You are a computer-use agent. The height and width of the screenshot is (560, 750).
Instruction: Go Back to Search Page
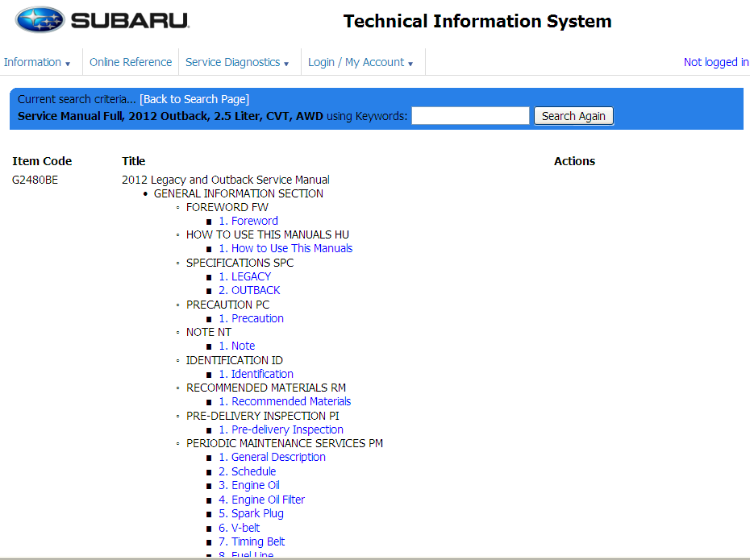pyautogui.click(x=194, y=99)
